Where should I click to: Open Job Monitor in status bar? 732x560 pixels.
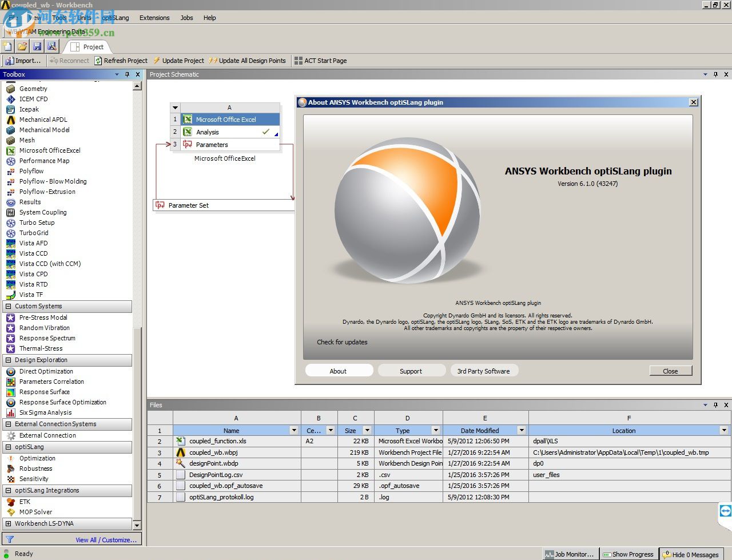(x=570, y=554)
